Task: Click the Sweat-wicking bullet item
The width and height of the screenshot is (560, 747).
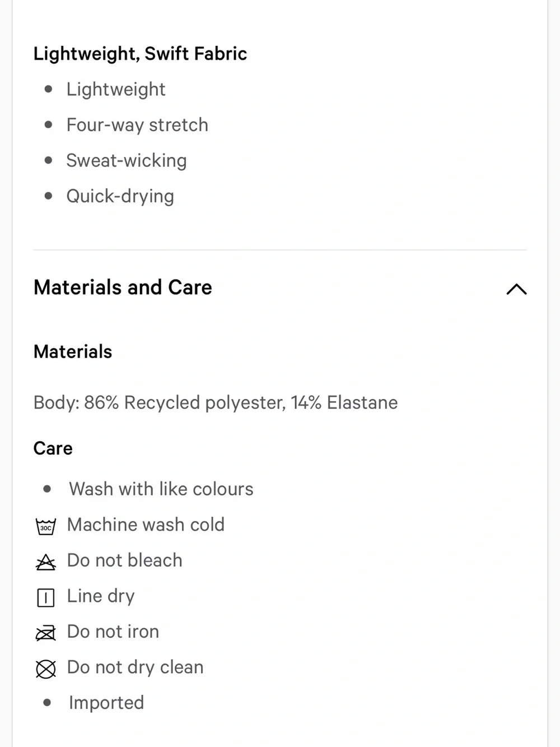Action: [x=127, y=161]
